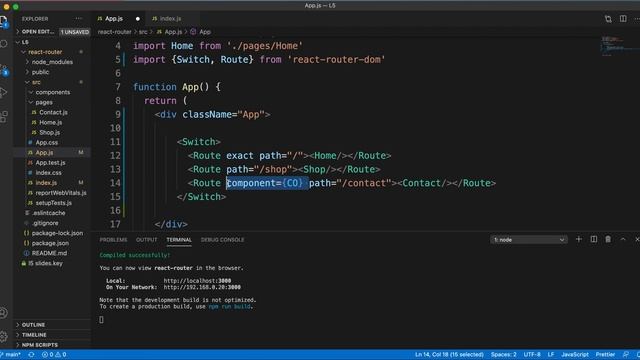Viewport: 640px width, 360px height.
Task: Click 'Ln 14, Col 18' cursor position
Action: [449, 355]
